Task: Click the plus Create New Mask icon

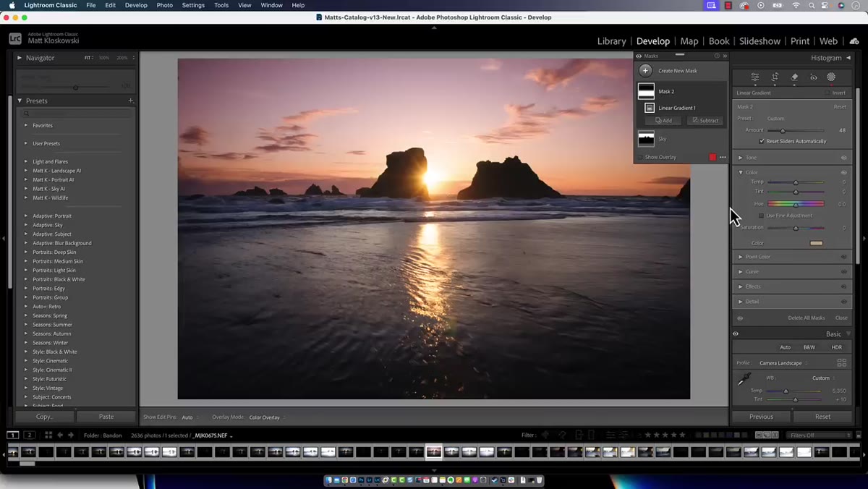Action: pyautogui.click(x=645, y=70)
